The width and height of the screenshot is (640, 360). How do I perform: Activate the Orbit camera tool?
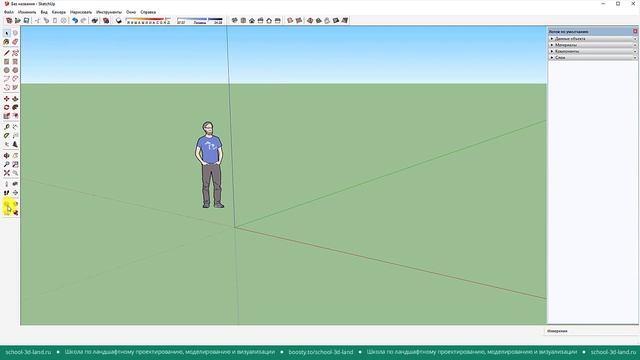tap(7, 156)
